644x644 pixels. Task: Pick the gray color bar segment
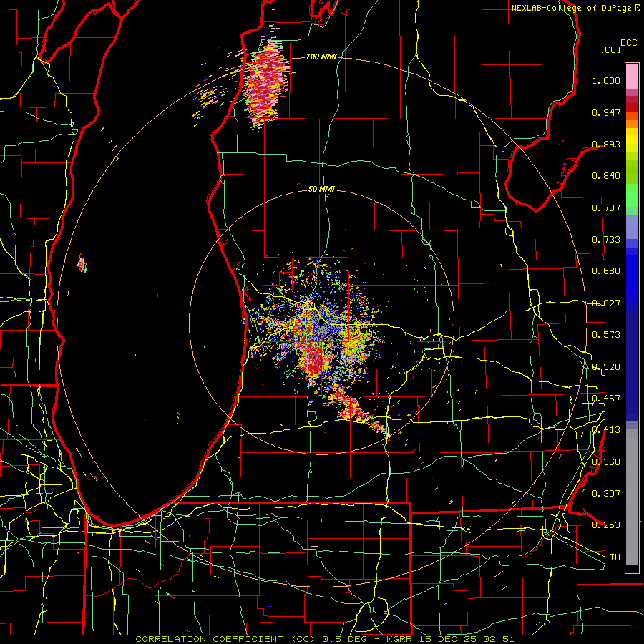(632, 497)
